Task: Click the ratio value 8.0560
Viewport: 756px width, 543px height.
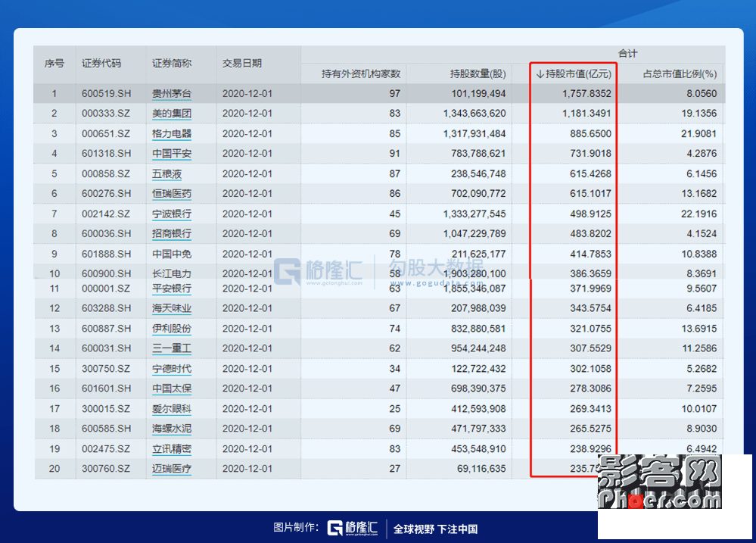Action: 702,94
